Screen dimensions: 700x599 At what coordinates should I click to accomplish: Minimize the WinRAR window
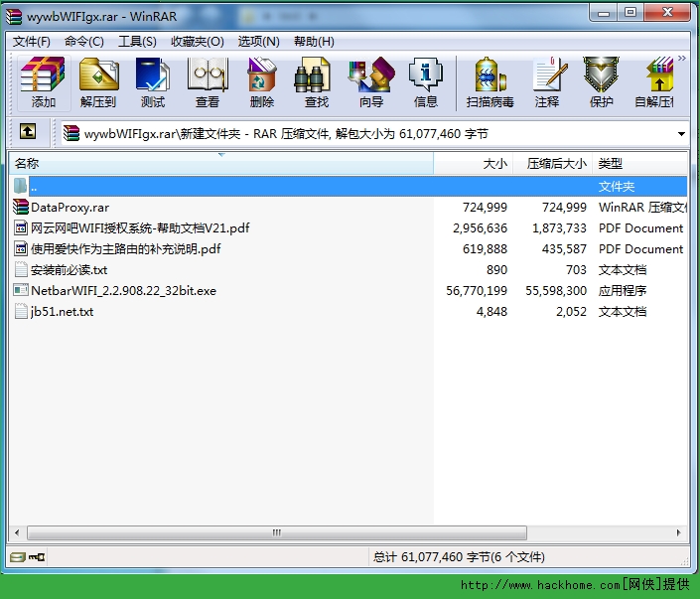603,13
